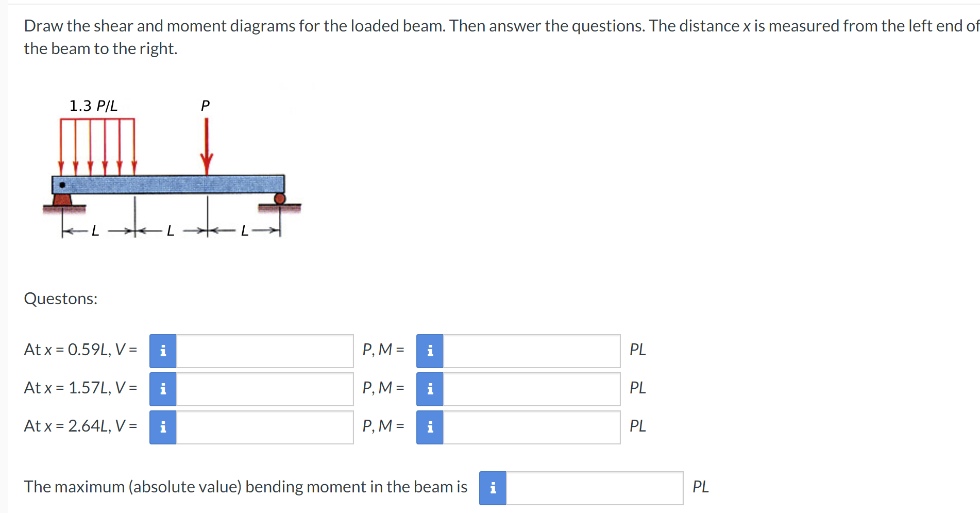Click the info icon for M at x = 0.59L
This screenshot has height=513, width=980.
(x=429, y=351)
